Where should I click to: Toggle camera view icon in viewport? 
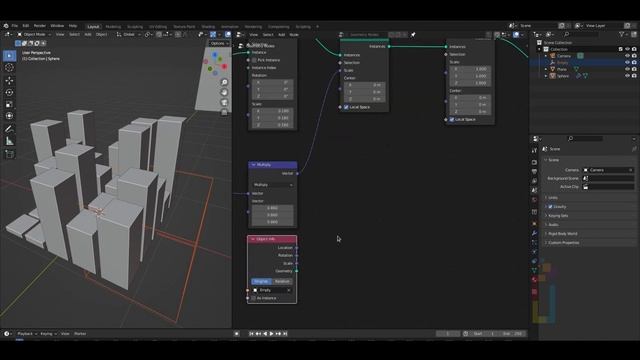[224, 102]
